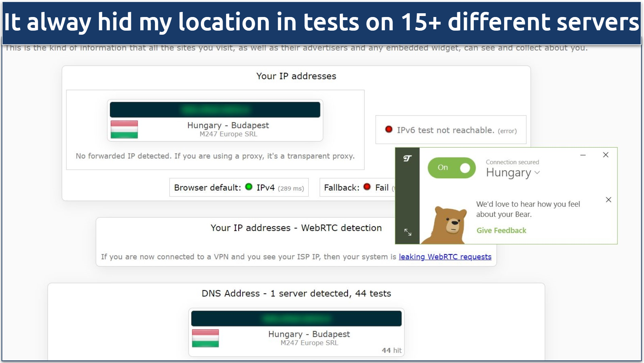The height and width of the screenshot is (363, 644).
Task: Expand country list using the chevron arrow
Action: [x=537, y=173]
